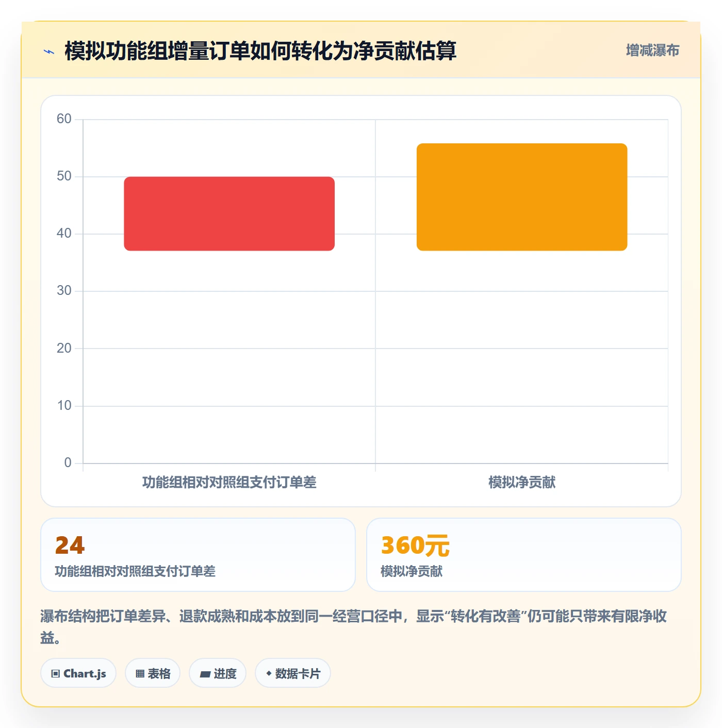Click the orange 模拟净贡献 bar
The height and width of the screenshot is (728, 722).
click(522, 197)
